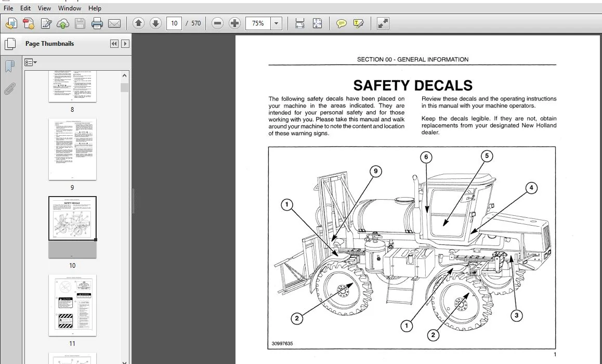Expand the thumbnails panel with right arrow
Viewport: 602px width, 364px height.
tap(125, 44)
